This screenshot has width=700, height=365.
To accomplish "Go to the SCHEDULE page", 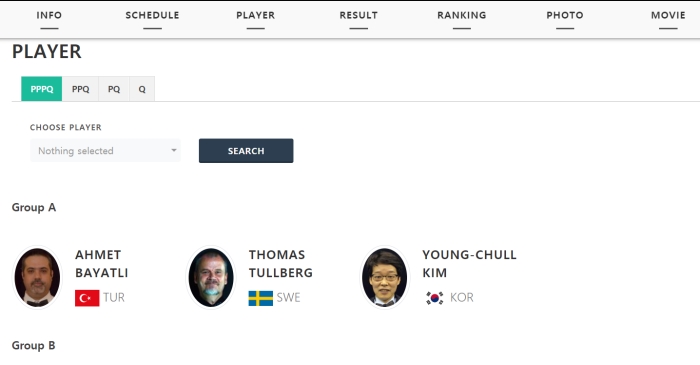I will [152, 15].
